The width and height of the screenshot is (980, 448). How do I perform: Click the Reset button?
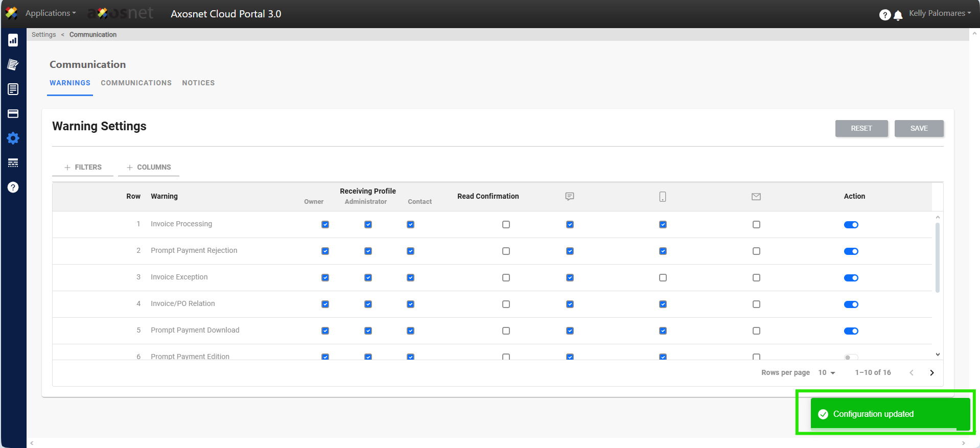click(861, 129)
